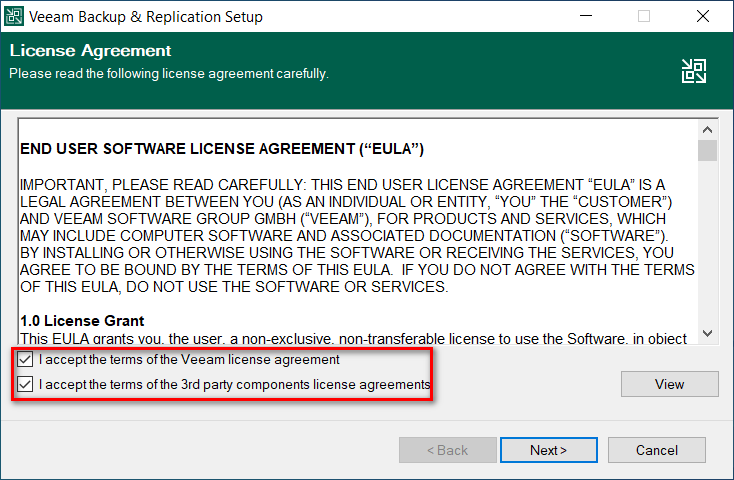Click the EULA heading text

click(221, 149)
